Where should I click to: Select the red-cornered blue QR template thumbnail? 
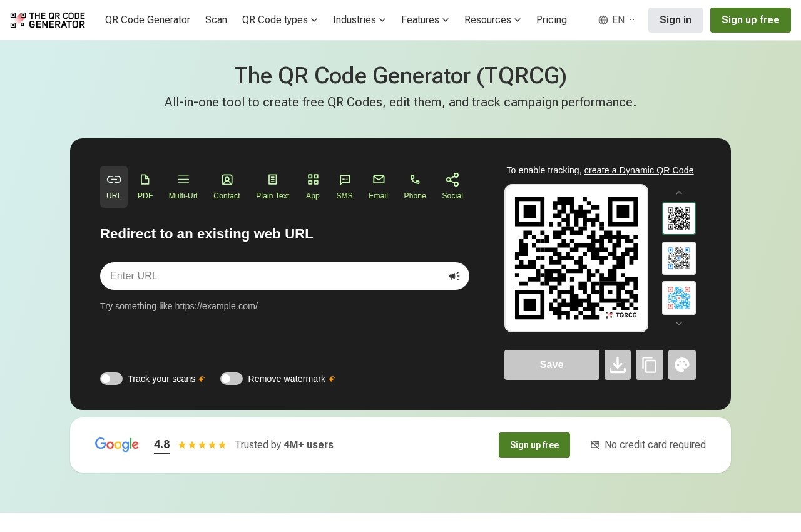point(679,298)
